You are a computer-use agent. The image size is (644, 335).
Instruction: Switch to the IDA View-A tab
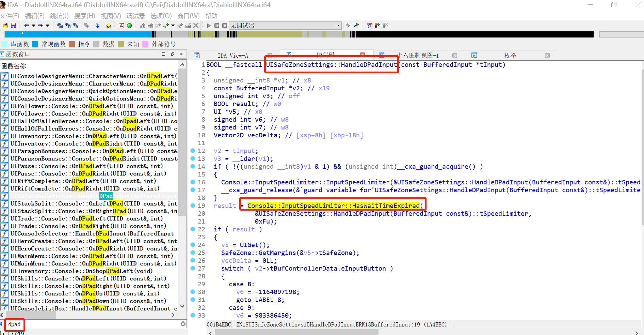233,56
